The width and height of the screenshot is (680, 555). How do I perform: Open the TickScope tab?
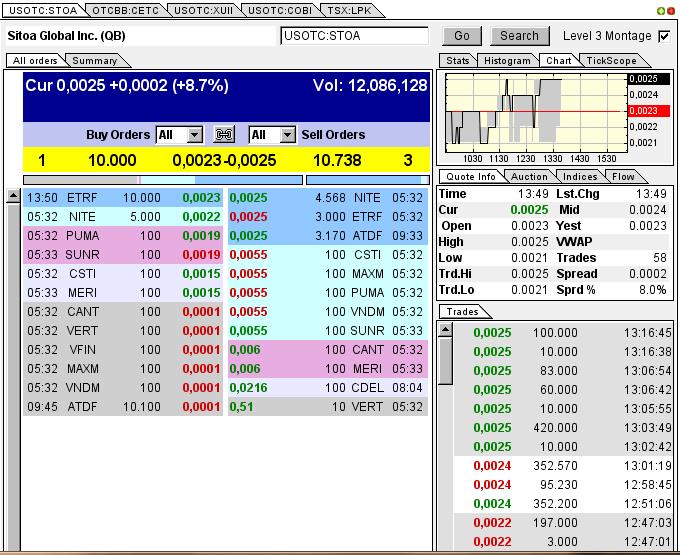click(611, 61)
